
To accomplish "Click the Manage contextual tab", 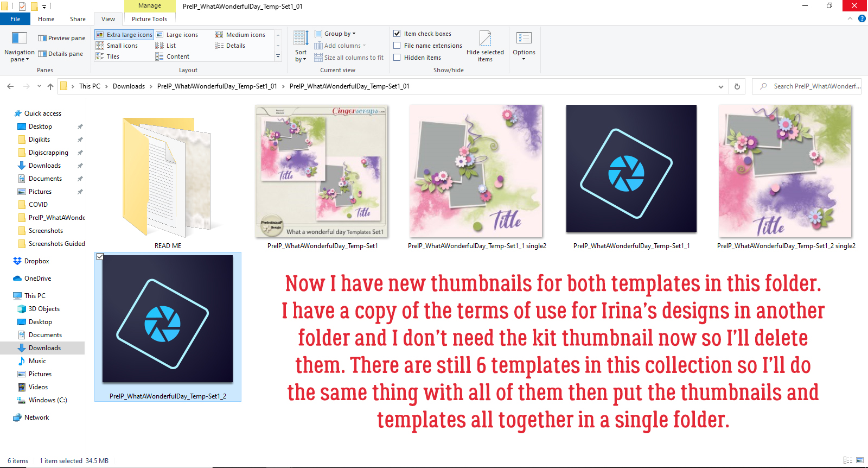I will 150,6.
